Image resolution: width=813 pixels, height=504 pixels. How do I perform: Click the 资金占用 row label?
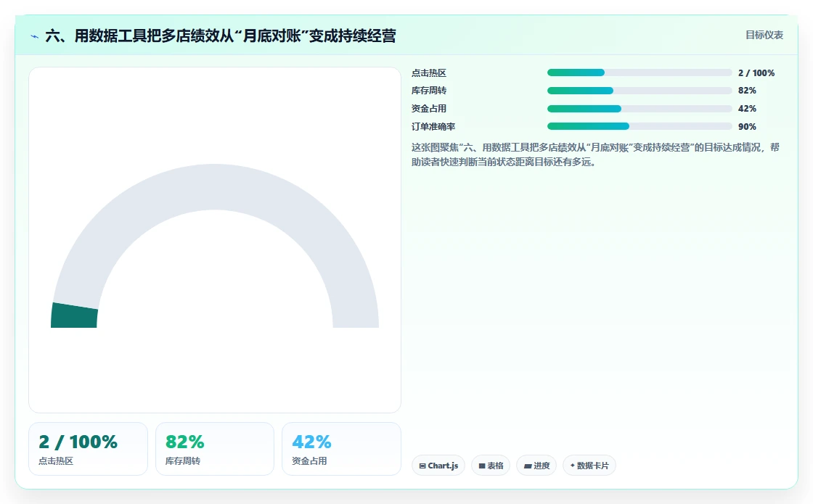429,109
